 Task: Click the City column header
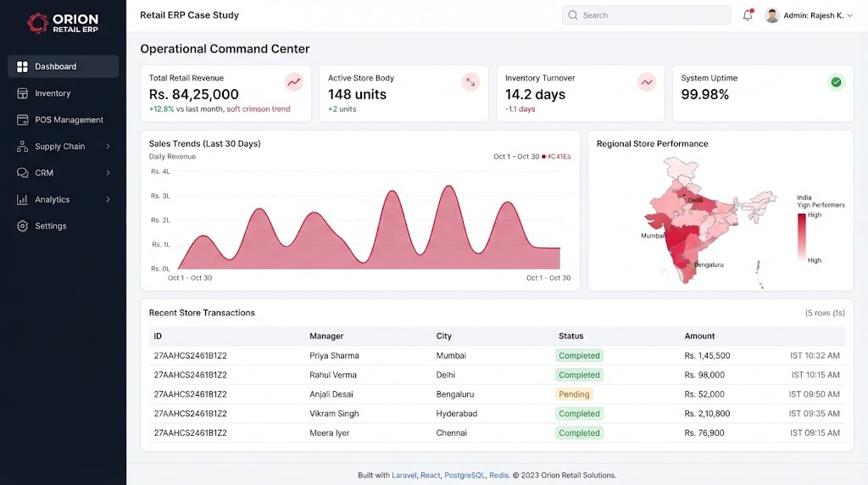click(444, 336)
